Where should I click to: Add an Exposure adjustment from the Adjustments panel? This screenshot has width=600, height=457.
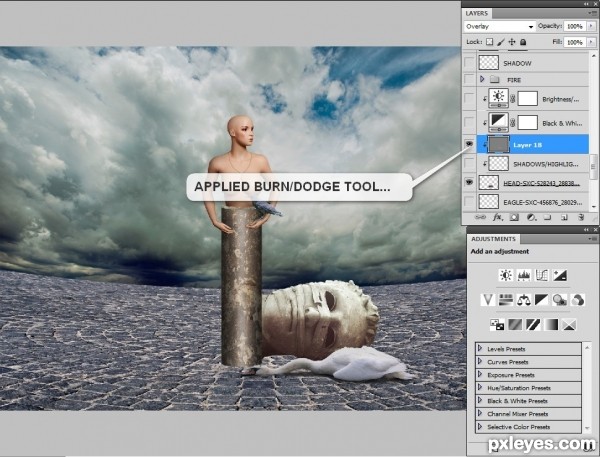[x=560, y=275]
